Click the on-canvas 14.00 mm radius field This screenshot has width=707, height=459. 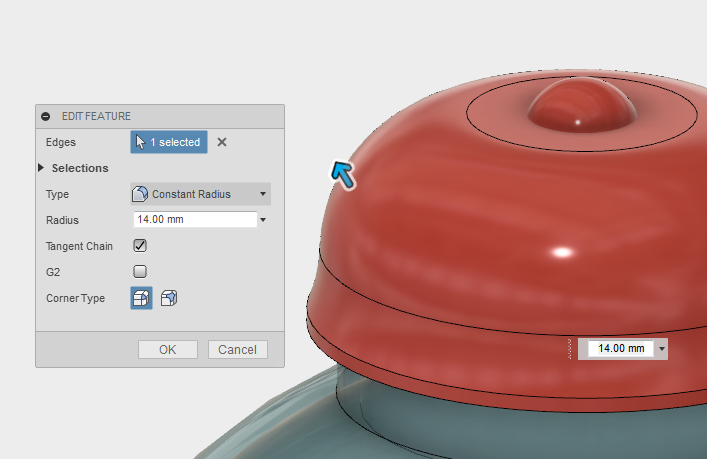621,349
